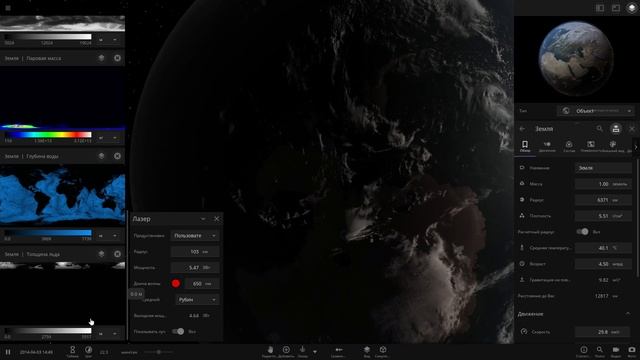
Task: Open the Вид layers tool
Action: tap(367, 351)
